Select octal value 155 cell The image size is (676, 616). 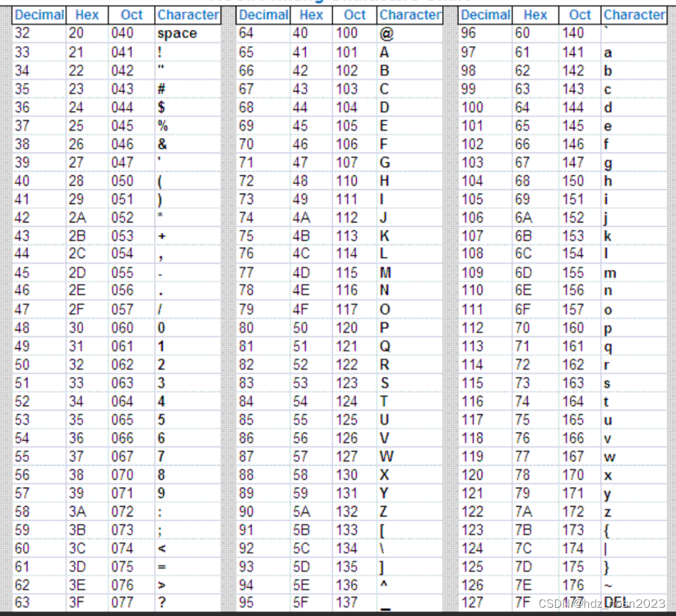pyautogui.click(x=579, y=273)
